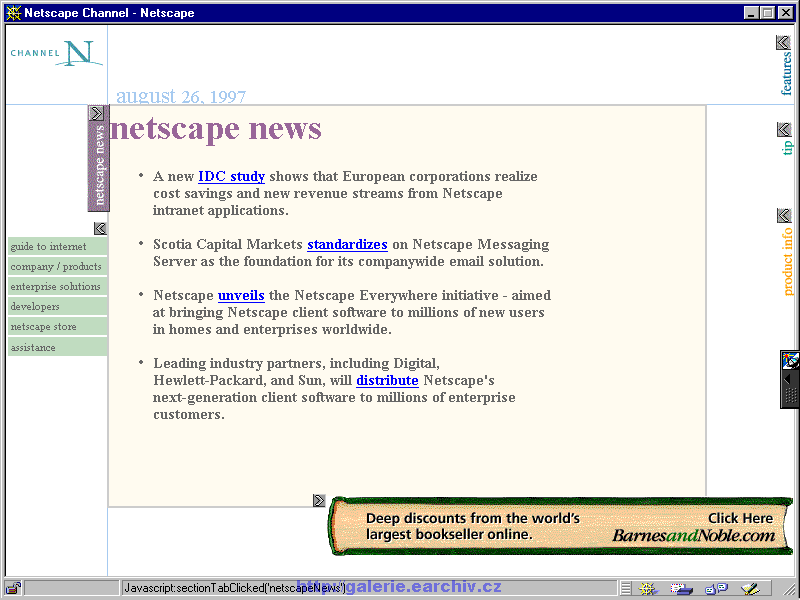Click the Netcaster lighthouse icon at right edge
800x600 pixels.
click(x=790, y=360)
